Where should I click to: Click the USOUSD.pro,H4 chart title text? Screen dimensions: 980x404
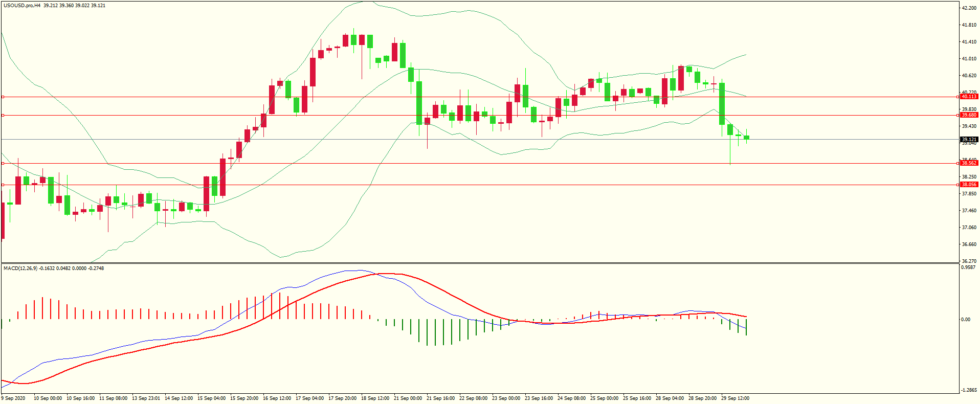click(x=22, y=5)
